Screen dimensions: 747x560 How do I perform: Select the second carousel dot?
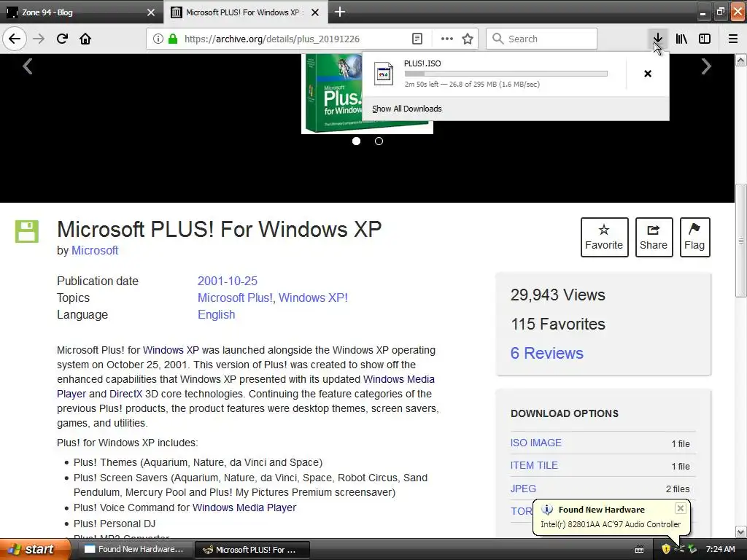click(379, 141)
